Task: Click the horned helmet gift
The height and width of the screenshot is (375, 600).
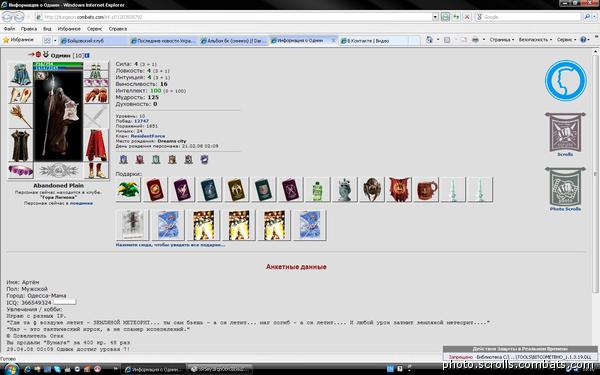Action: click(372, 189)
